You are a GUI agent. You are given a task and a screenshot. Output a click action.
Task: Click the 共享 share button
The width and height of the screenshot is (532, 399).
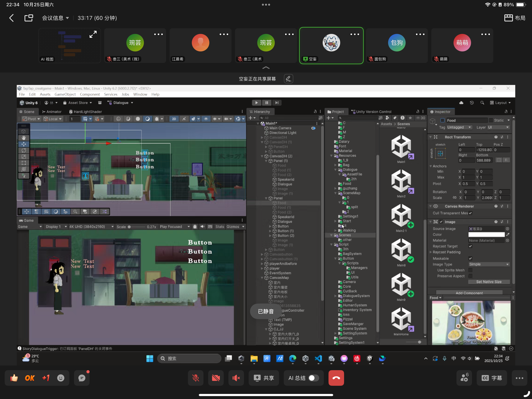264,378
